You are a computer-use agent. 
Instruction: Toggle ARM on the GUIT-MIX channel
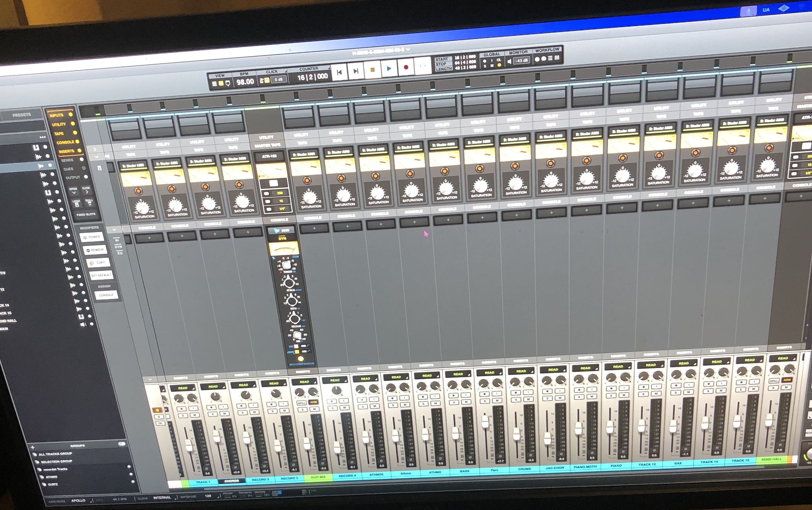(314, 402)
